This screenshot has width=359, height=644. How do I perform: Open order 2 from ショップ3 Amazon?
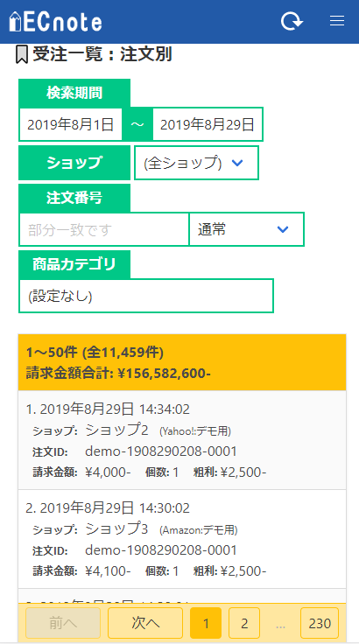click(x=182, y=539)
